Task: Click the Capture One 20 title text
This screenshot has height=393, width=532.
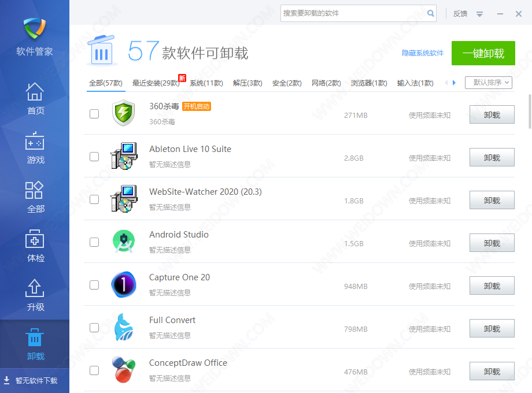Action: coord(179,277)
